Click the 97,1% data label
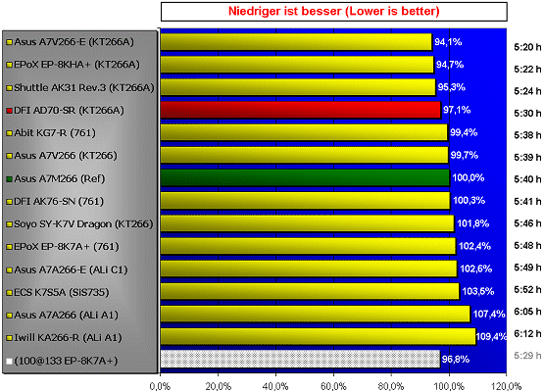 tap(457, 110)
